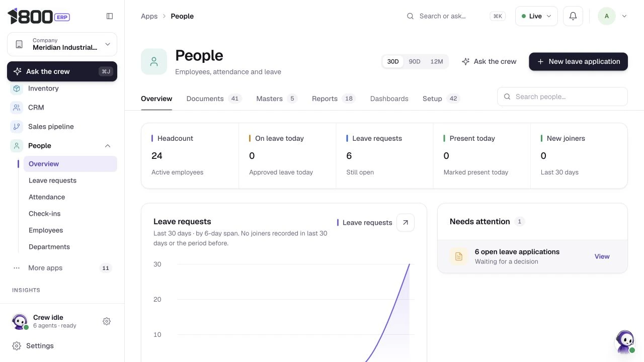Viewport: 644px width, 362px height.
Task: Click the 800 ERP logo
Action: 39,16
